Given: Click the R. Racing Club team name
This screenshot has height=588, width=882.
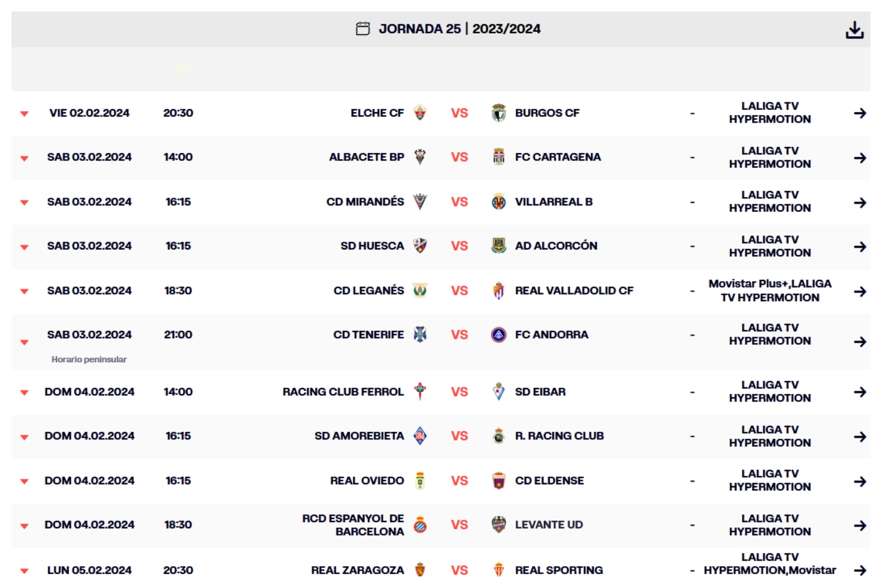Looking at the screenshot, I should [x=559, y=436].
